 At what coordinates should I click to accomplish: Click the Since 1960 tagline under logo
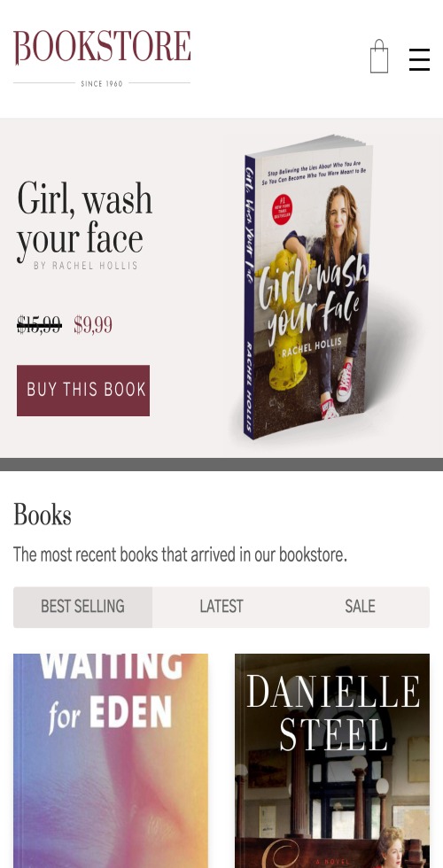point(102,83)
